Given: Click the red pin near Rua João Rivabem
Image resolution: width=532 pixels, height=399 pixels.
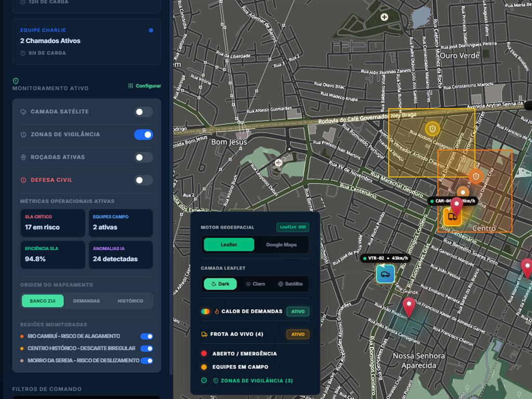Looking at the screenshot, I should [x=409, y=307].
